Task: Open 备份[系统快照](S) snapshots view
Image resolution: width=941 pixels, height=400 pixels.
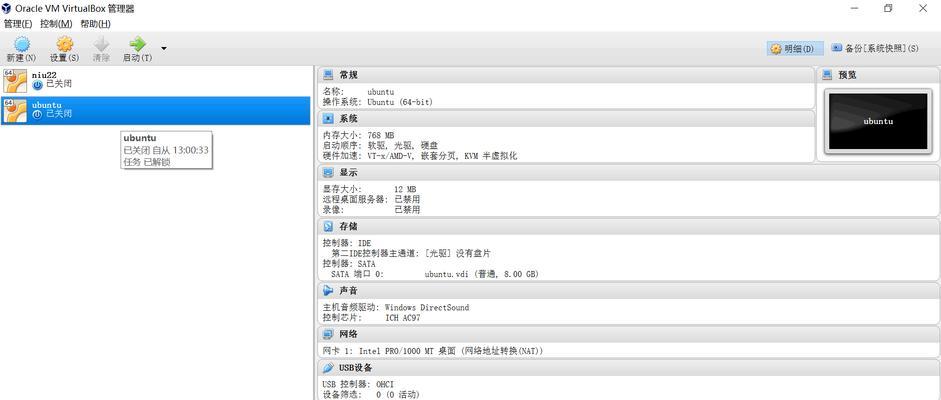Action: (x=874, y=48)
